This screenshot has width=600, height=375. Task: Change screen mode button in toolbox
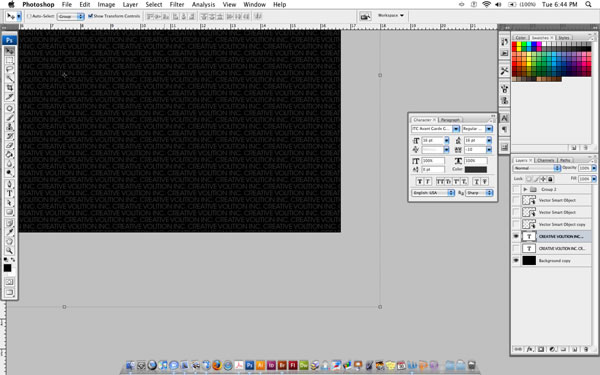10,292
